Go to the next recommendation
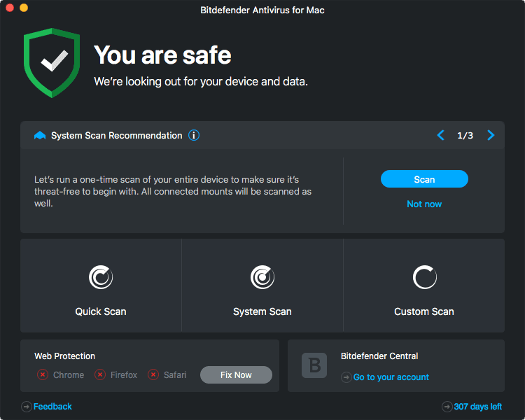Screen dimensions: 525x420 491,135
